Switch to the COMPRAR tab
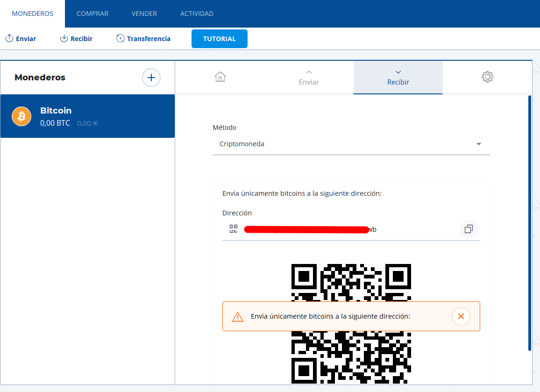Viewport: 540px width, 392px height. (92, 14)
